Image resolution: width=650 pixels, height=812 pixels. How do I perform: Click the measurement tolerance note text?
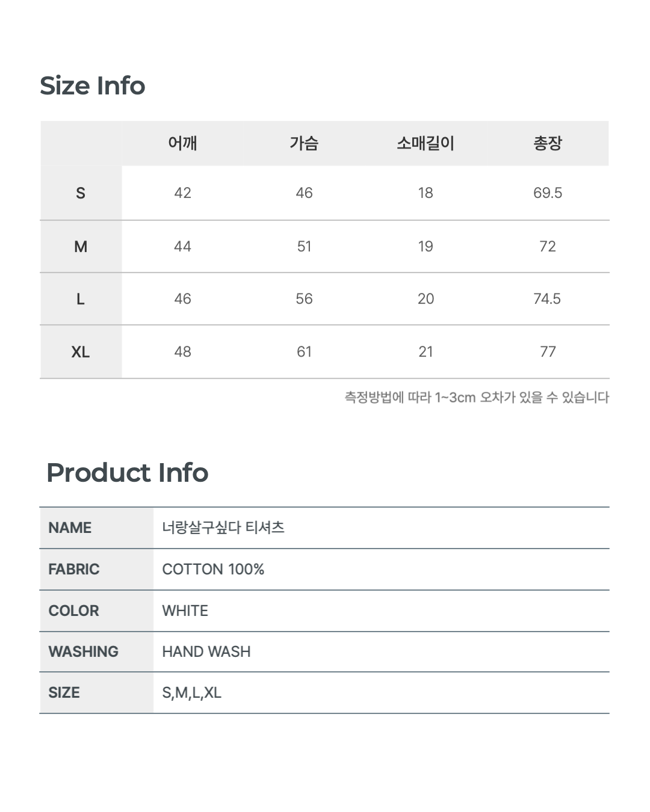tap(477, 397)
